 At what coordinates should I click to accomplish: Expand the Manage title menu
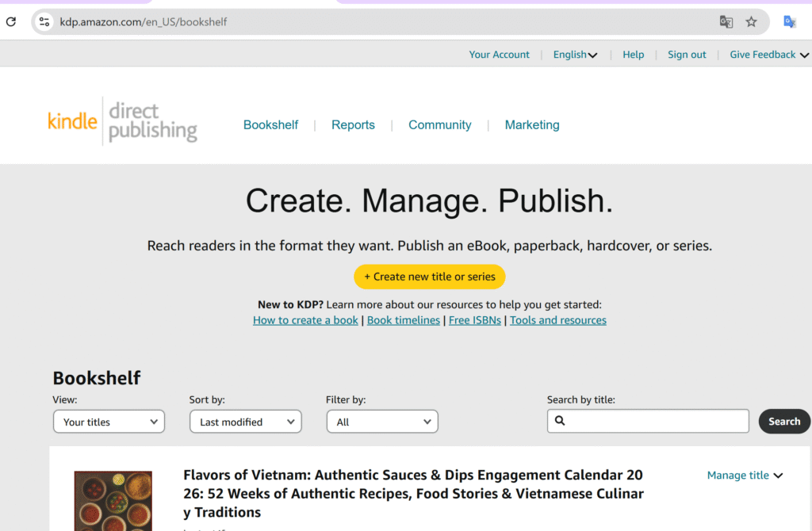point(745,476)
